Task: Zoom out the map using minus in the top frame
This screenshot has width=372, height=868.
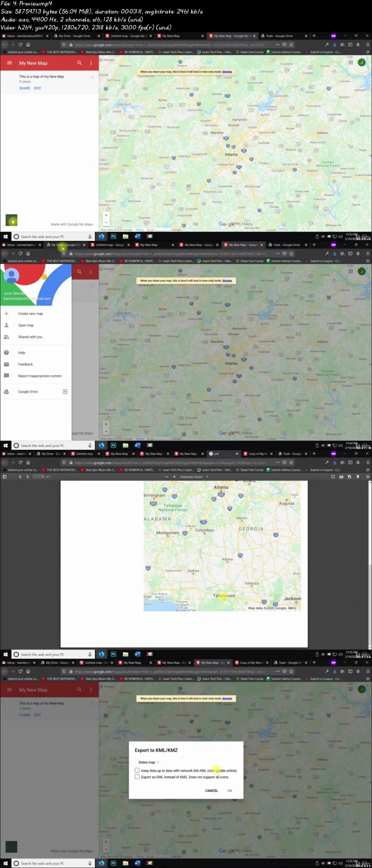Action: click(x=106, y=222)
